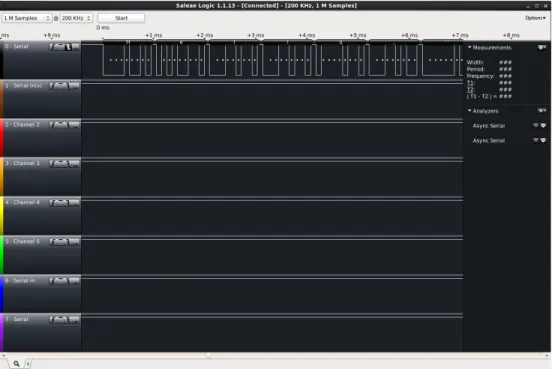
Task: Click the Width measurement label
Action: tap(475, 62)
